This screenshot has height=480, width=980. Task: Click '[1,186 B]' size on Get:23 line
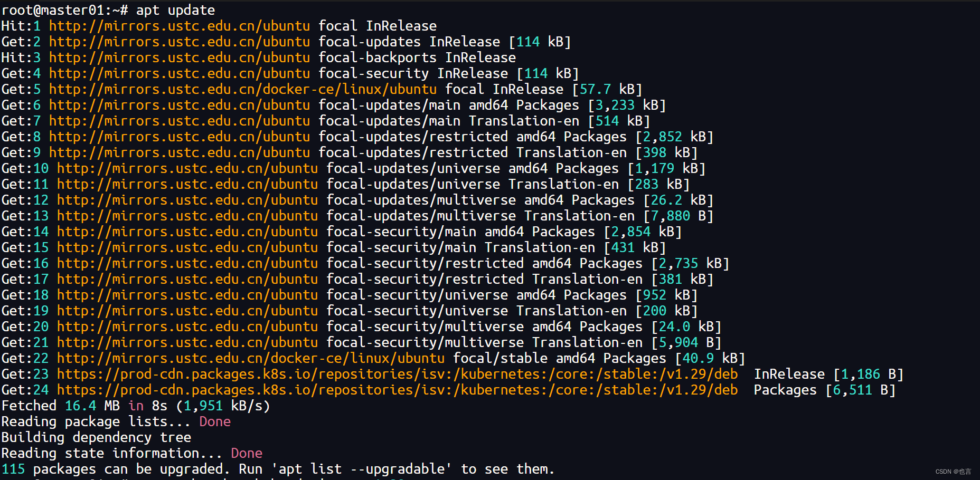pyautogui.click(x=869, y=374)
